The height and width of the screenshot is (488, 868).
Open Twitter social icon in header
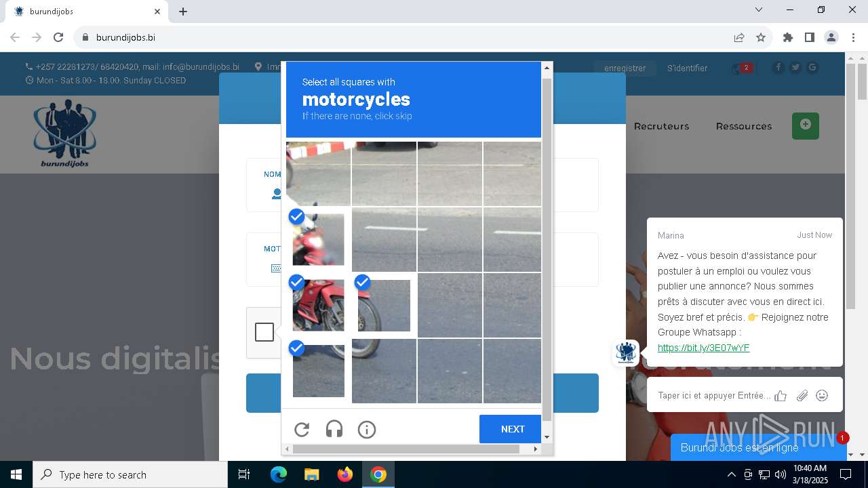[x=795, y=67]
